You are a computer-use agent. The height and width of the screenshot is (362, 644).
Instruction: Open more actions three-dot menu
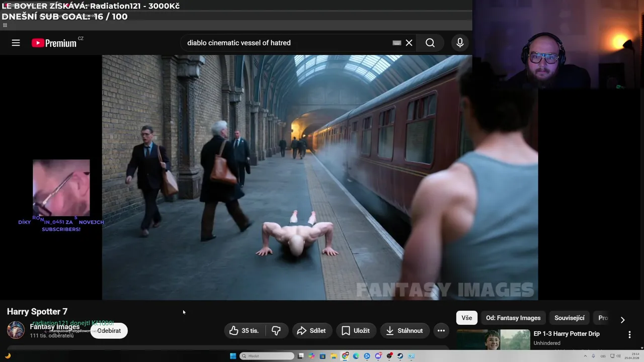click(x=441, y=330)
